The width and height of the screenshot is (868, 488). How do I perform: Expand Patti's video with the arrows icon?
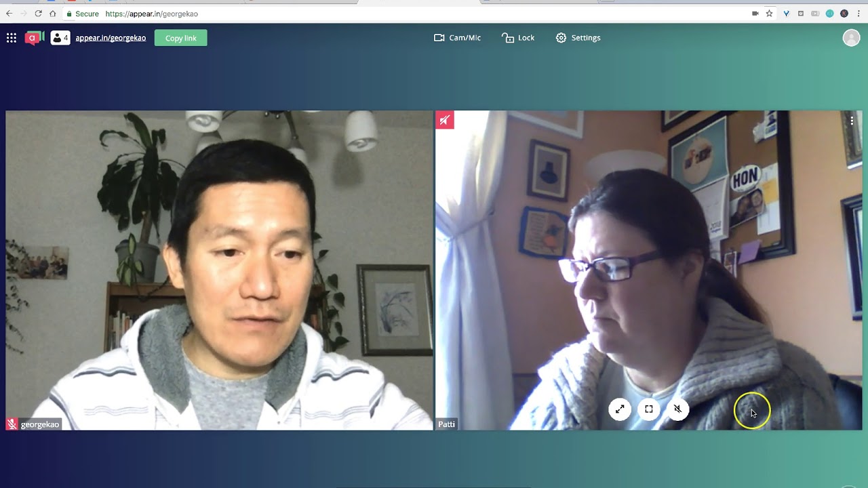click(620, 409)
